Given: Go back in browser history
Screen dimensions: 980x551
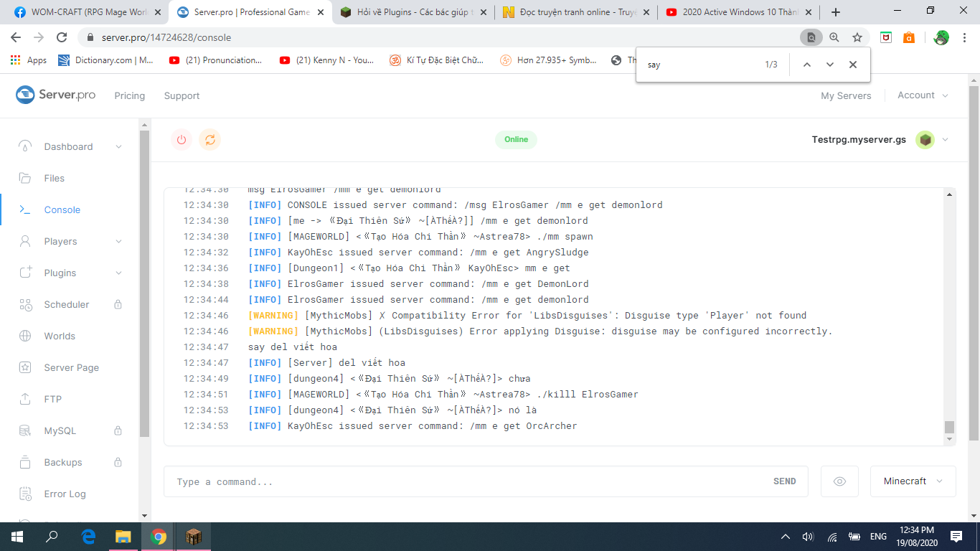Looking at the screenshot, I should click(x=16, y=37).
